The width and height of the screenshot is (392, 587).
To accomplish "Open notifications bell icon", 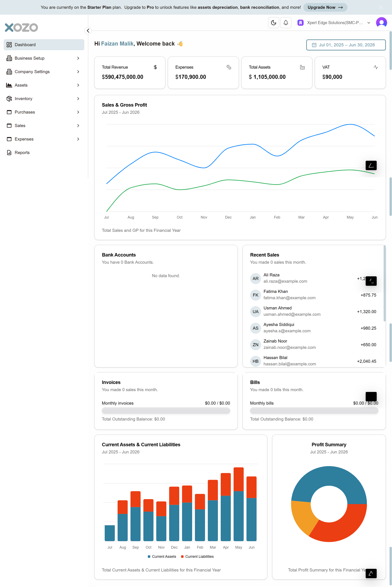I will pyautogui.click(x=285, y=23).
